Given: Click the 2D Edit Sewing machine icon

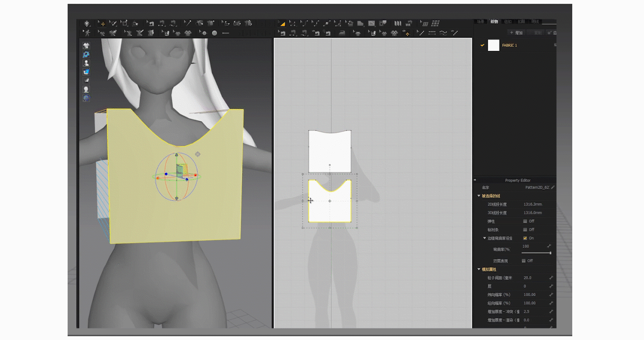Looking at the screenshot, I should click(282, 33).
